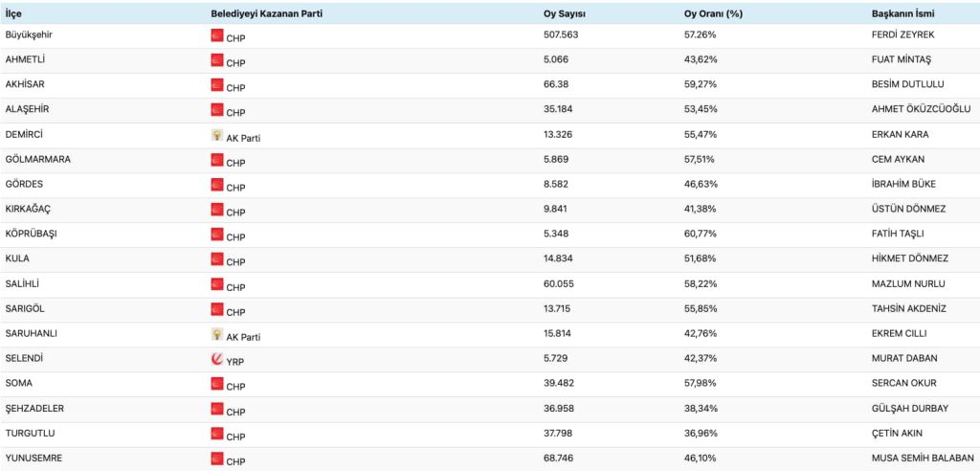Click the CHP logo in the Büyükşehir row
This screenshot has width=980, height=471.
[216, 36]
